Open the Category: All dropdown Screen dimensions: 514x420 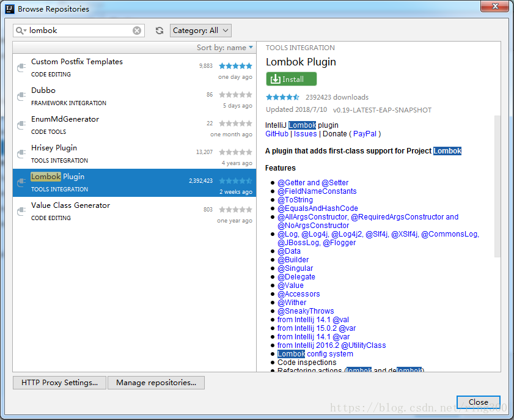pos(200,31)
